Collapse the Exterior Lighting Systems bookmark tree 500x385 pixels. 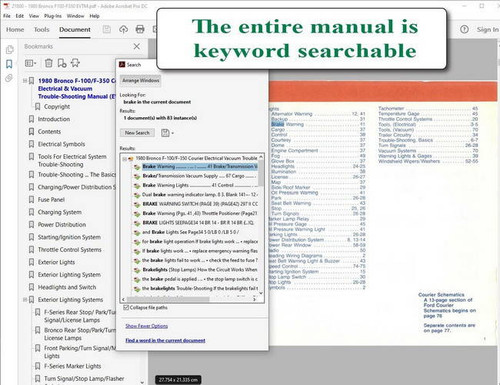(25, 300)
